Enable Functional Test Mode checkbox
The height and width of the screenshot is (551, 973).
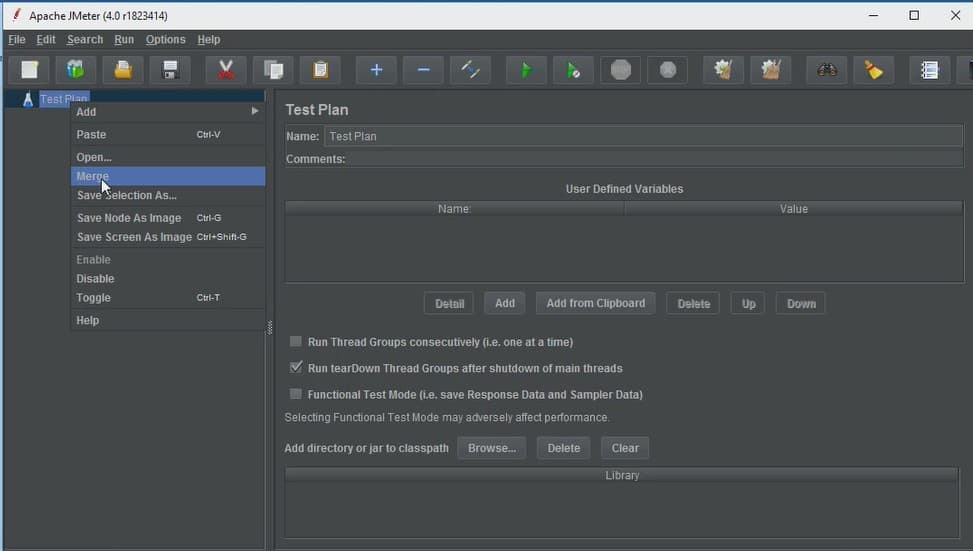[296, 394]
